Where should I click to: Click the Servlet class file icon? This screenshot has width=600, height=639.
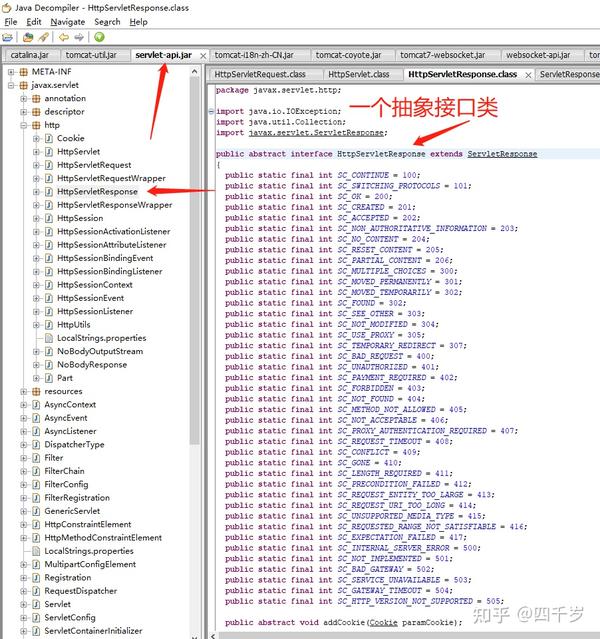(x=36, y=604)
